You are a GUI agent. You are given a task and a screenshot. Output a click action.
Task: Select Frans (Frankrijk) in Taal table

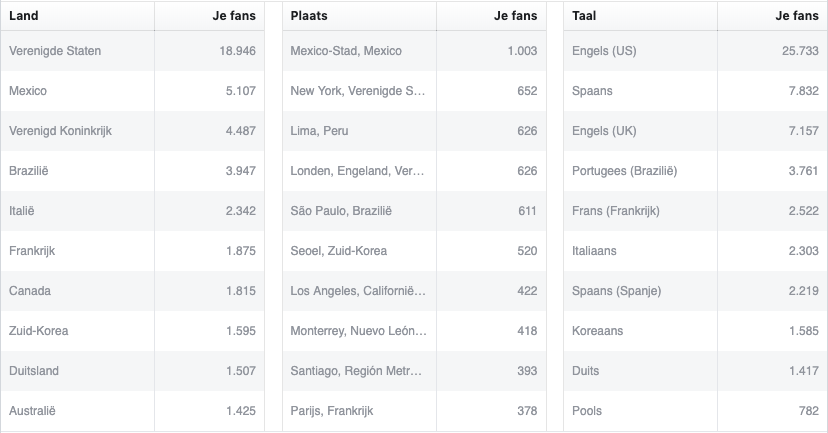(x=616, y=211)
